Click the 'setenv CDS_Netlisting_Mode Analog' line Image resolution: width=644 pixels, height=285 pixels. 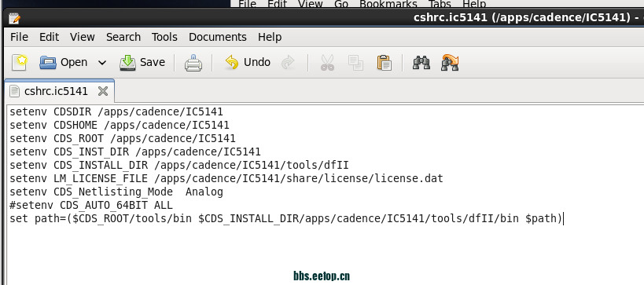116,192
